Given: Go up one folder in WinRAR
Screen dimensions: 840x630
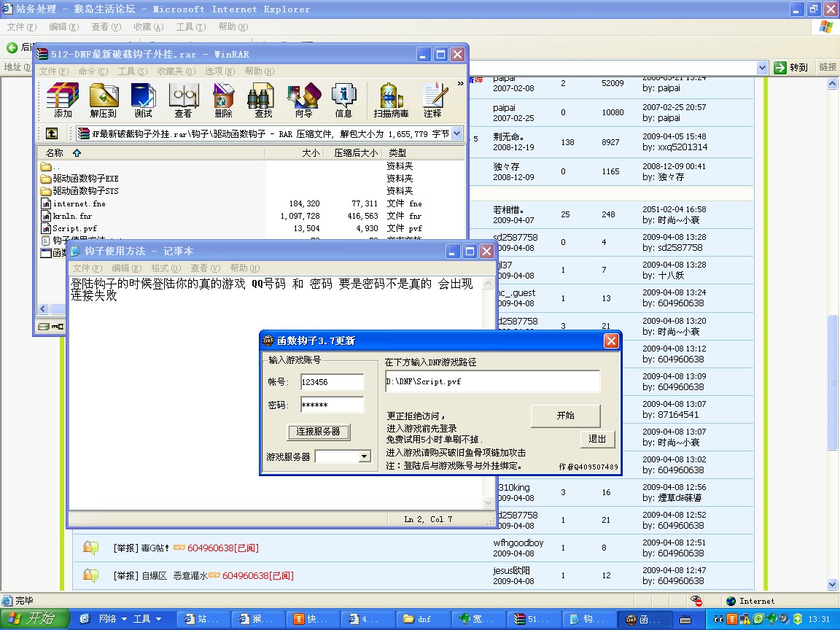Looking at the screenshot, I should click(x=52, y=133).
